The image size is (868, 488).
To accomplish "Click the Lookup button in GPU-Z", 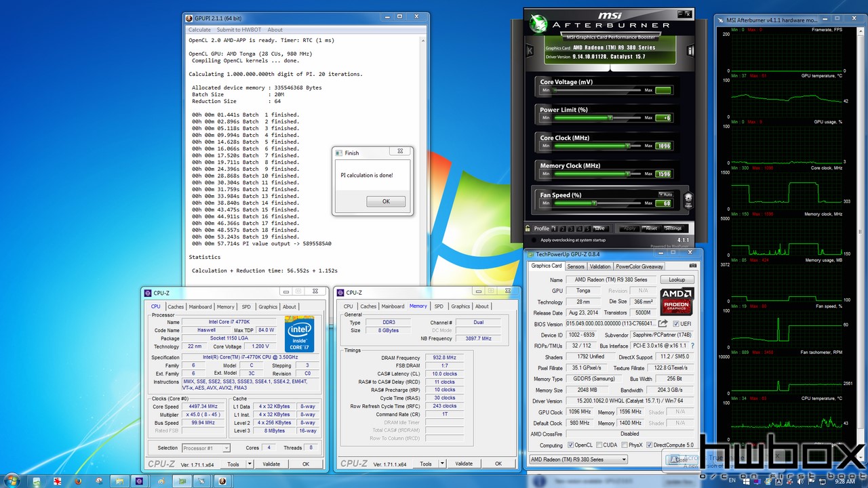I will point(677,279).
